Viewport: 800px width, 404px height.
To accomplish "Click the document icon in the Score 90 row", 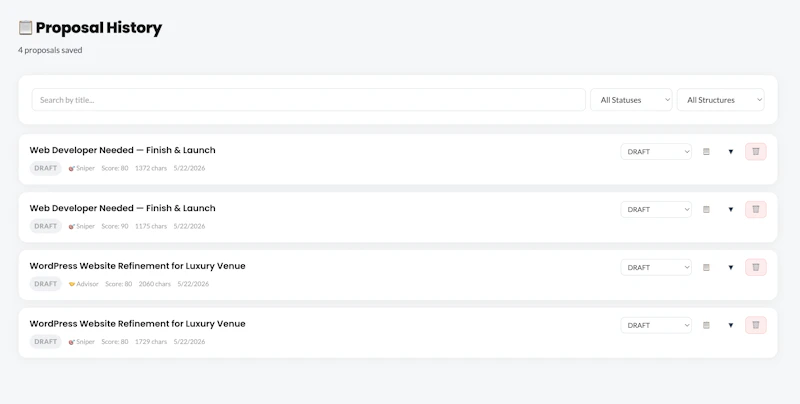I will coord(706,209).
